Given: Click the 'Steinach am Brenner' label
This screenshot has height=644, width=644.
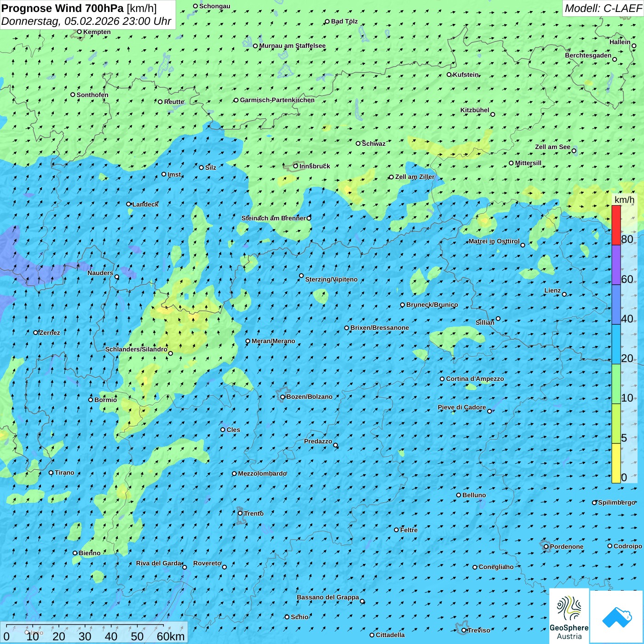Looking at the screenshot, I should 273,218.
